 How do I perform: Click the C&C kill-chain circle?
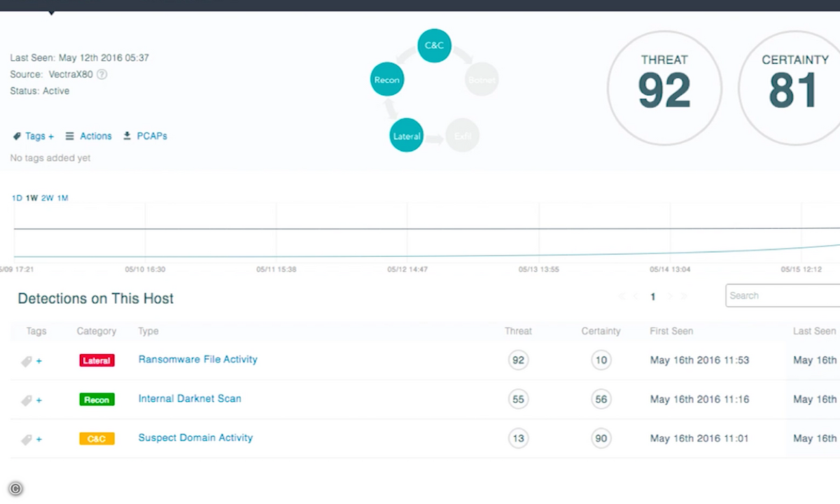434,45
